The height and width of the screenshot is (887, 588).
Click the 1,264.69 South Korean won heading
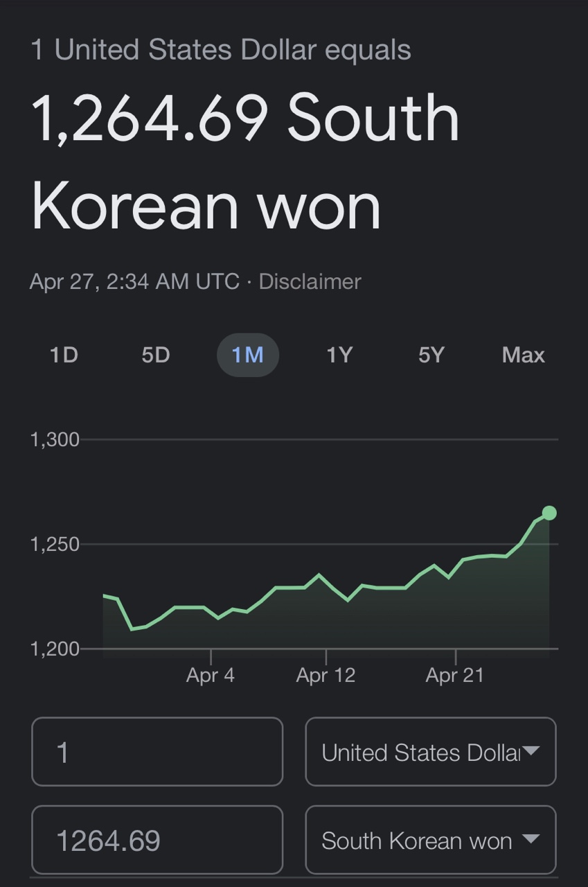[246, 162]
